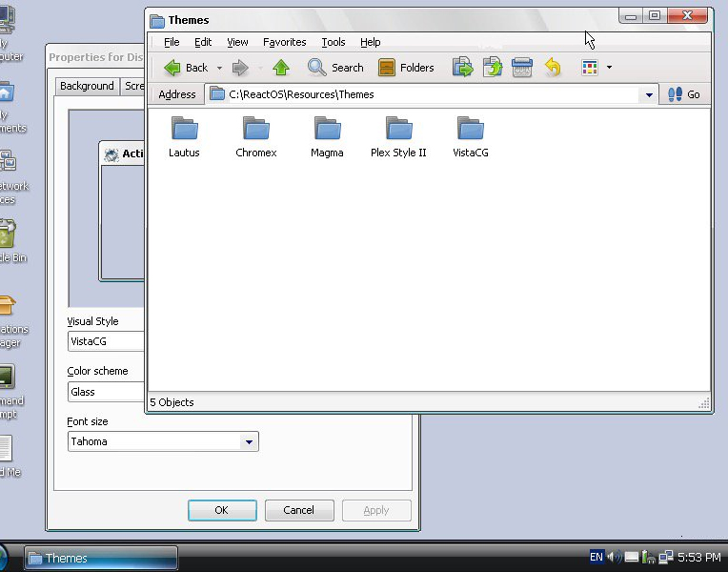728x572 pixels.
Task: Click the clock showing 5:53 PM
Action: click(698, 557)
